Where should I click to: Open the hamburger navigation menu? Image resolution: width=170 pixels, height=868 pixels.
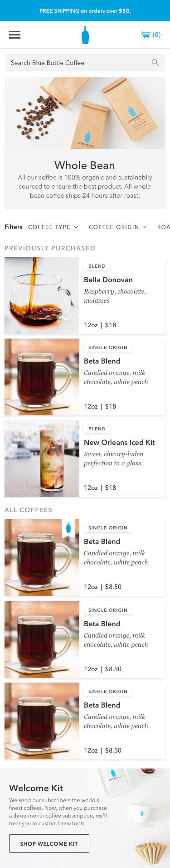15,35
